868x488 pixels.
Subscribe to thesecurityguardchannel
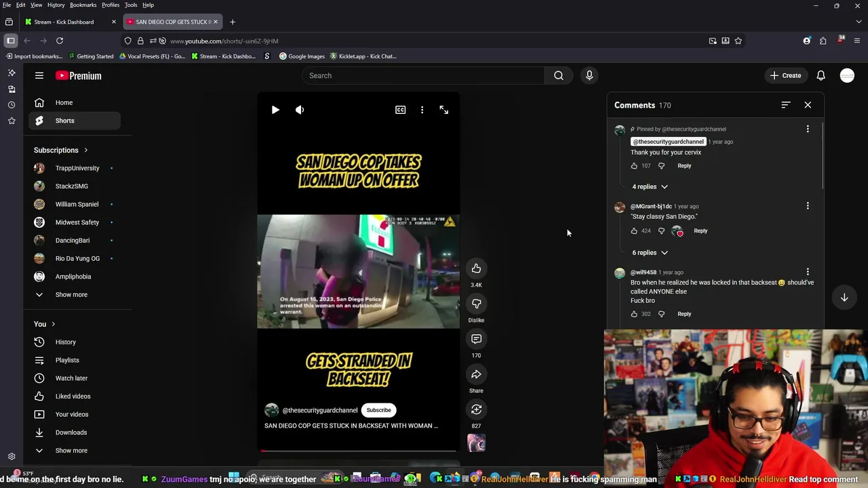pos(378,410)
